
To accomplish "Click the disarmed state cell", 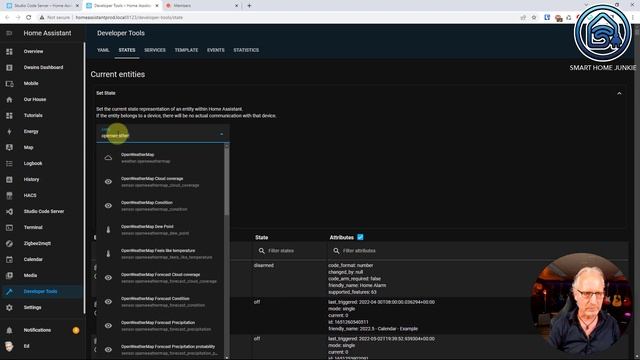I will (264, 265).
